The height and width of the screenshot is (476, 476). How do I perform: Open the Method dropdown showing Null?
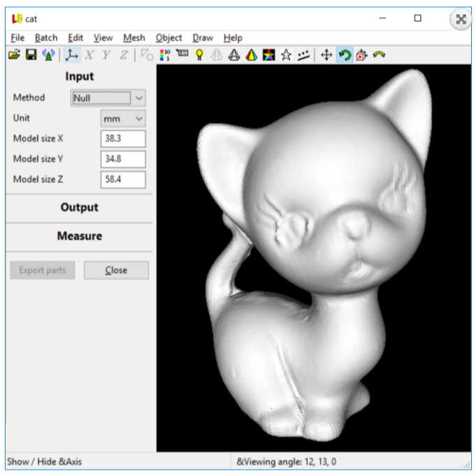point(108,98)
